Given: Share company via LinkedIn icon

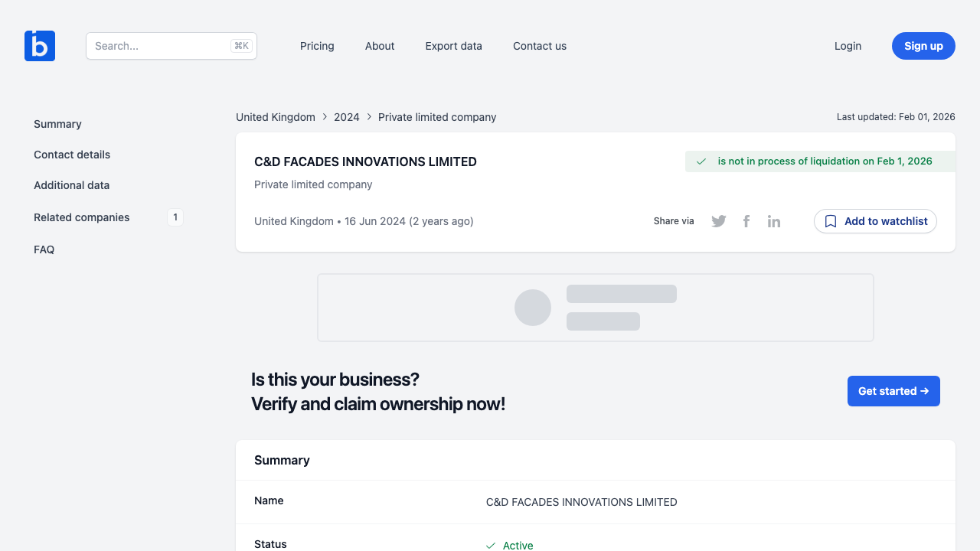Looking at the screenshot, I should click(774, 221).
